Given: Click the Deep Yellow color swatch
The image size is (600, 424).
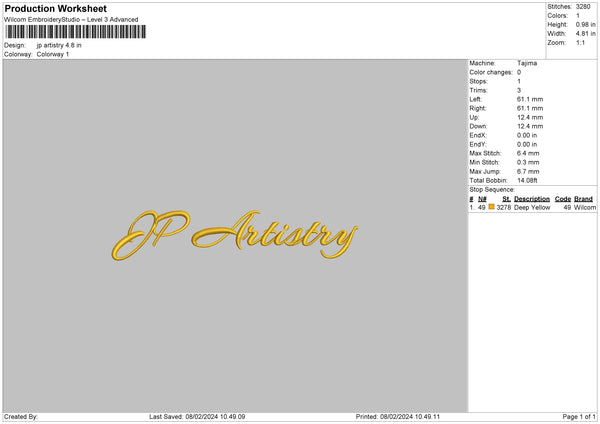Looking at the screenshot, I should [x=491, y=207].
